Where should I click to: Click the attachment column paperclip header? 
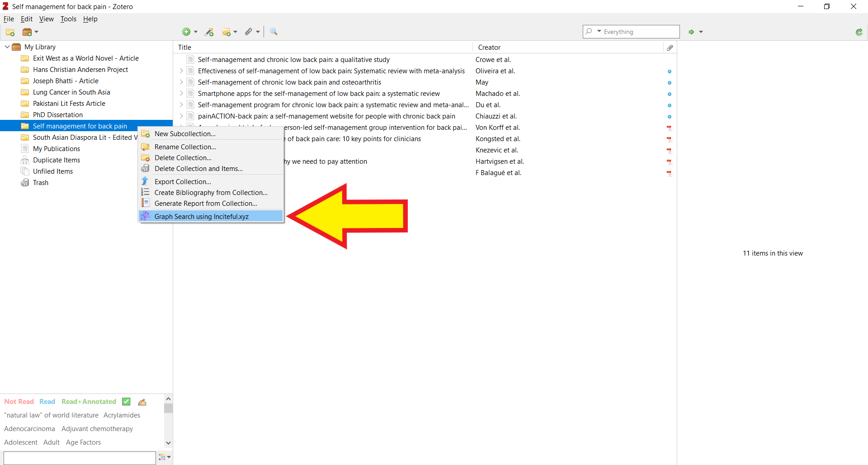click(670, 47)
